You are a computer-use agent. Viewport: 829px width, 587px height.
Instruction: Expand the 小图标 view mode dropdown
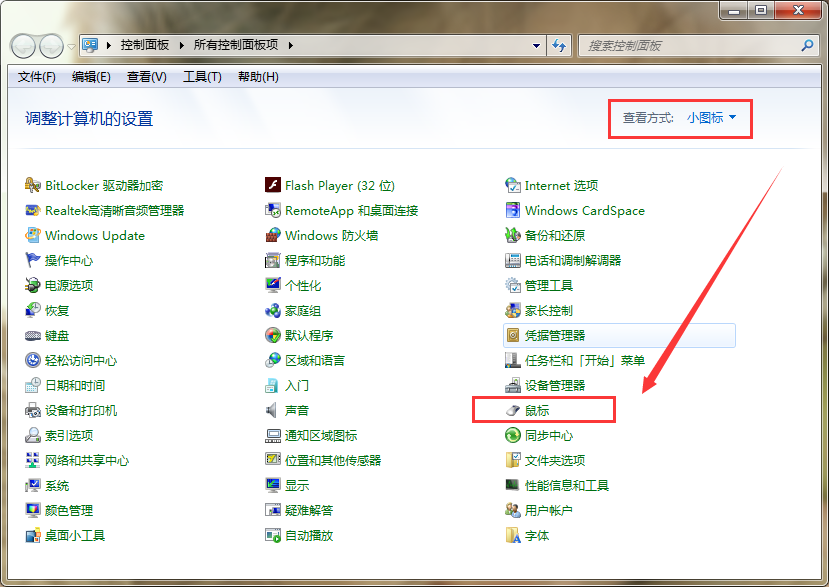tap(711, 118)
